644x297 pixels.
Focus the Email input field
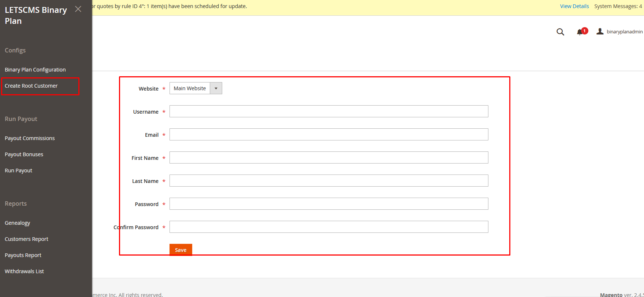[328, 135]
